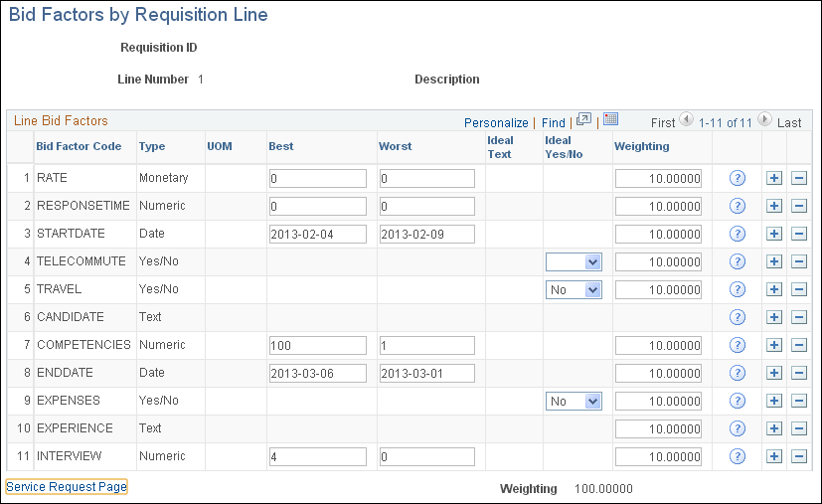Add a row after RATE

pyautogui.click(x=773, y=178)
